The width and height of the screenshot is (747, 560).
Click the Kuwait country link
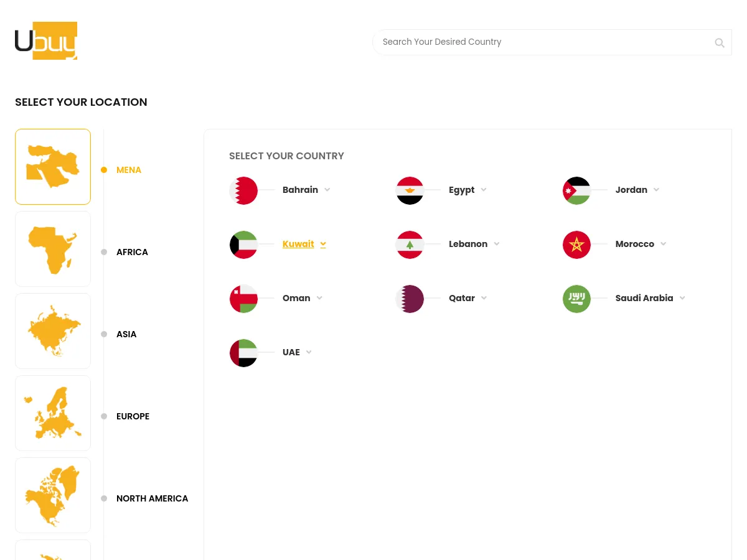pos(298,244)
